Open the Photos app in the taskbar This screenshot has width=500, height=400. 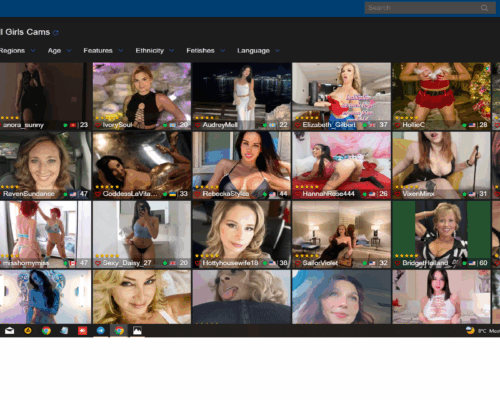click(x=137, y=331)
